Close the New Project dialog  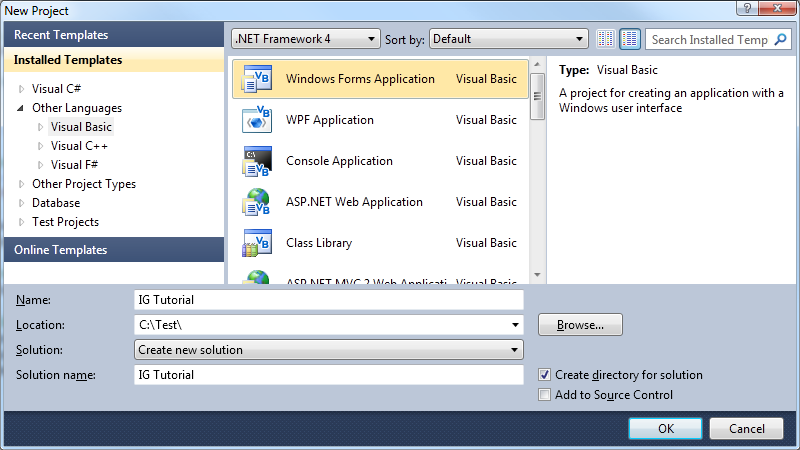tap(777, 8)
